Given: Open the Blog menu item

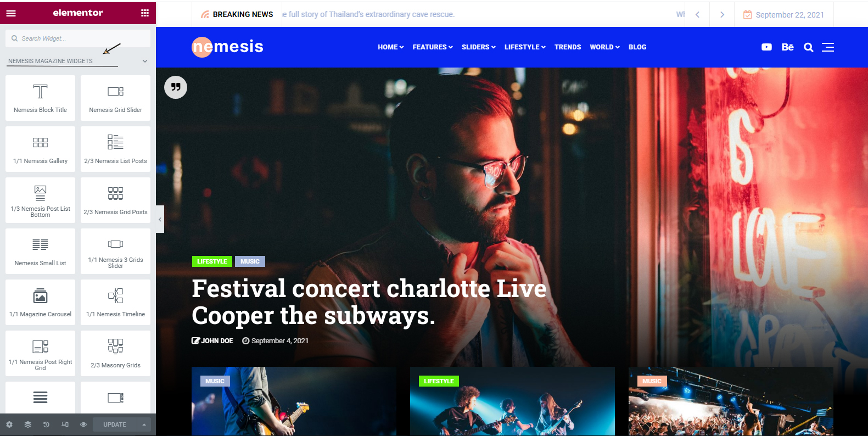Looking at the screenshot, I should (637, 47).
